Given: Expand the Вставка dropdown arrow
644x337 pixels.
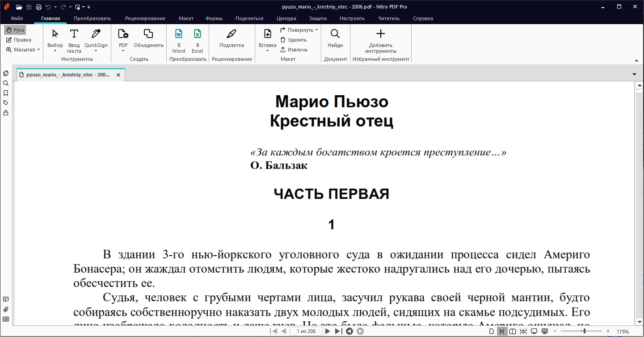Looking at the screenshot, I should 268,51.
